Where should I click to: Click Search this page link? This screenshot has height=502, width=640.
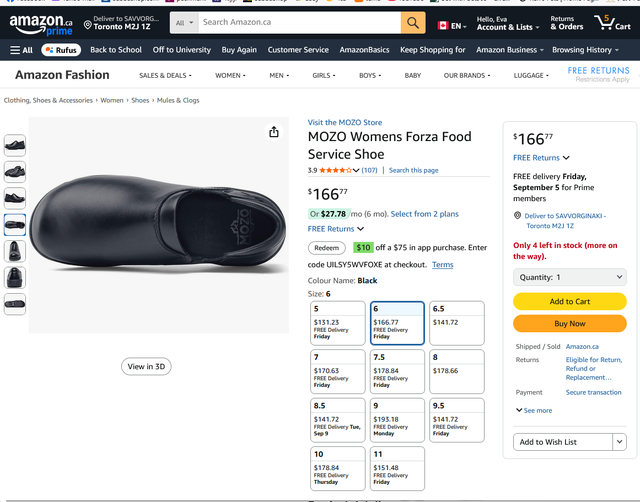pyautogui.click(x=413, y=170)
